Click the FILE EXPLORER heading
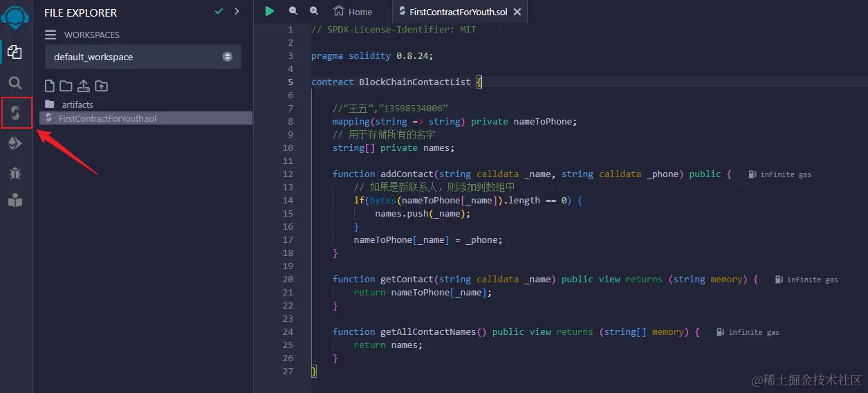 (x=80, y=12)
